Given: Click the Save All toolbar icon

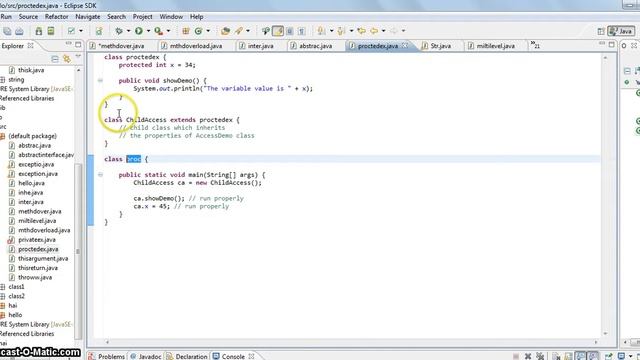Looking at the screenshot, I should [x=7, y=31].
